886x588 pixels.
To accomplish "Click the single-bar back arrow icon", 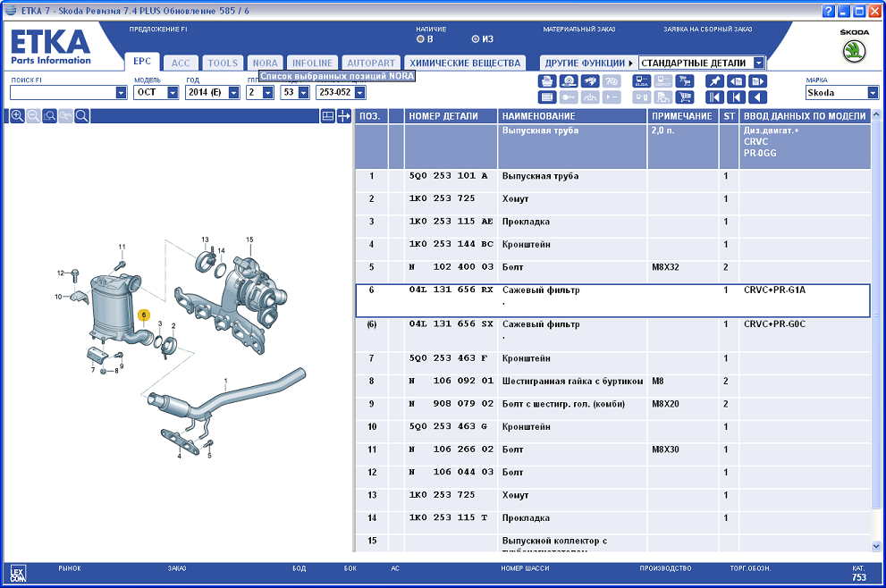I will (x=737, y=97).
